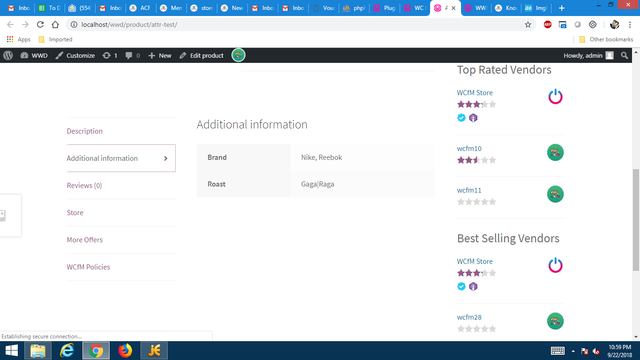
Task: Open the Store tab
Action: pyautogui.click(x=75, y=213)
